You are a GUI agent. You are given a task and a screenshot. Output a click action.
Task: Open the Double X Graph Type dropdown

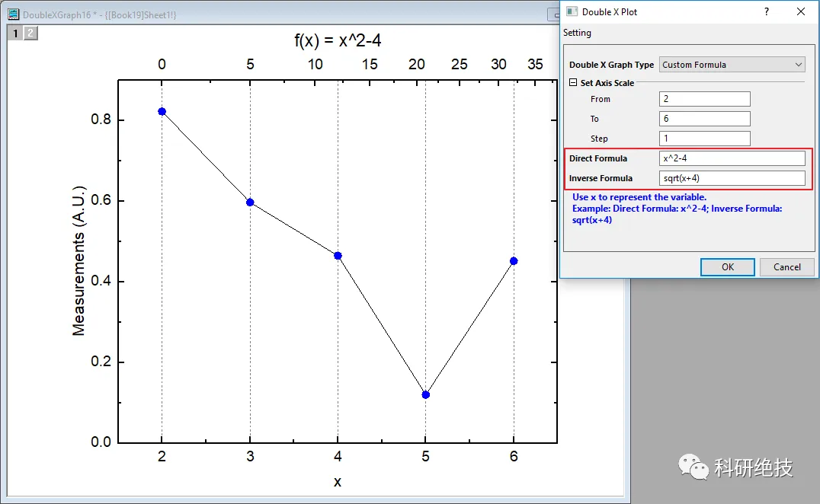[x=732, y=65]
